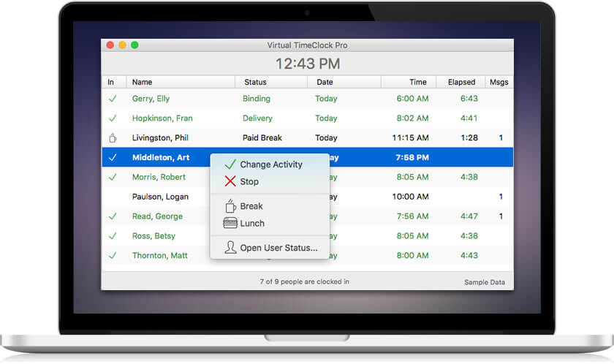Maximize window with the green button
The width and height of the screenshot is (614, 364).
click(x=134, y=45)
